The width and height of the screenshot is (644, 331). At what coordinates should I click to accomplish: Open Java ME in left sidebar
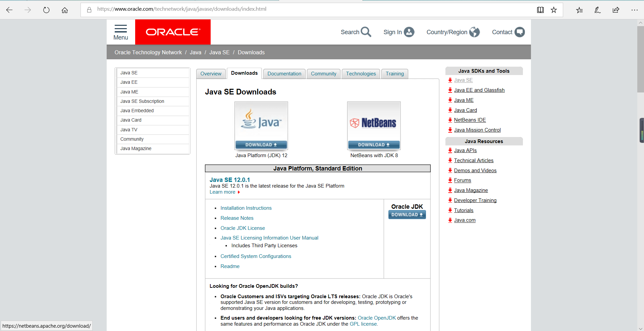(153, 92)
